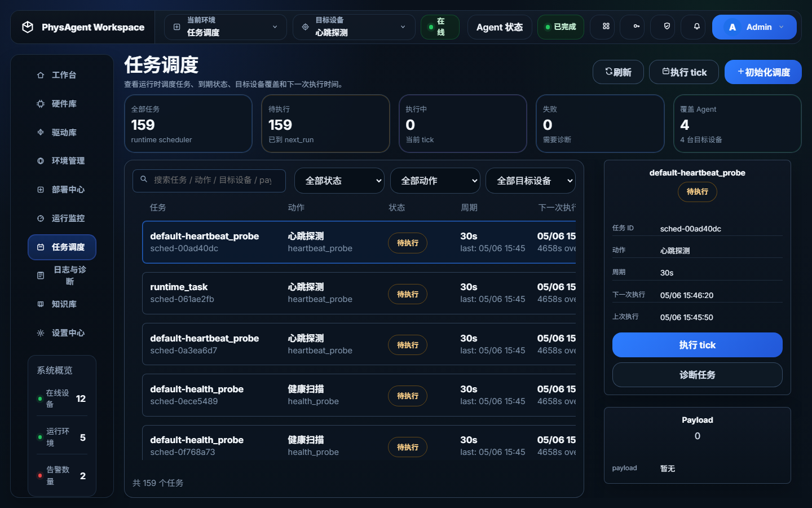Navigate to 部署中心
Screen dimensions: 812x508
tap(62, 190)
